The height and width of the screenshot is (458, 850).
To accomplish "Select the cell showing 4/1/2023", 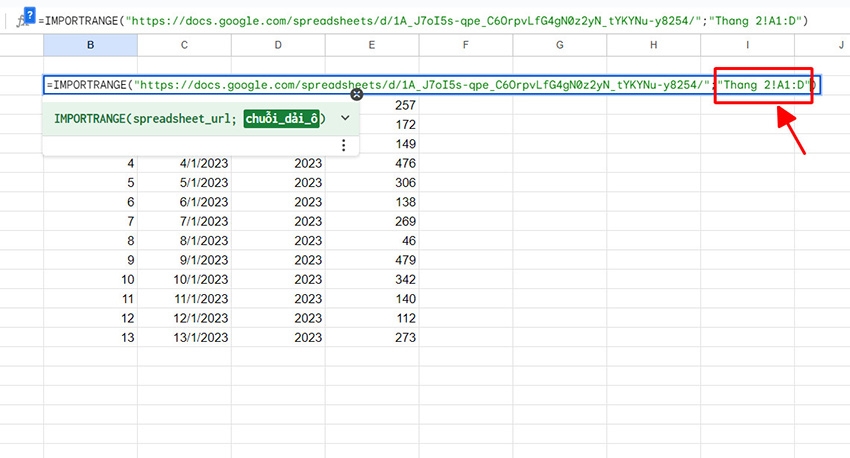I will [x=184, y=163].
